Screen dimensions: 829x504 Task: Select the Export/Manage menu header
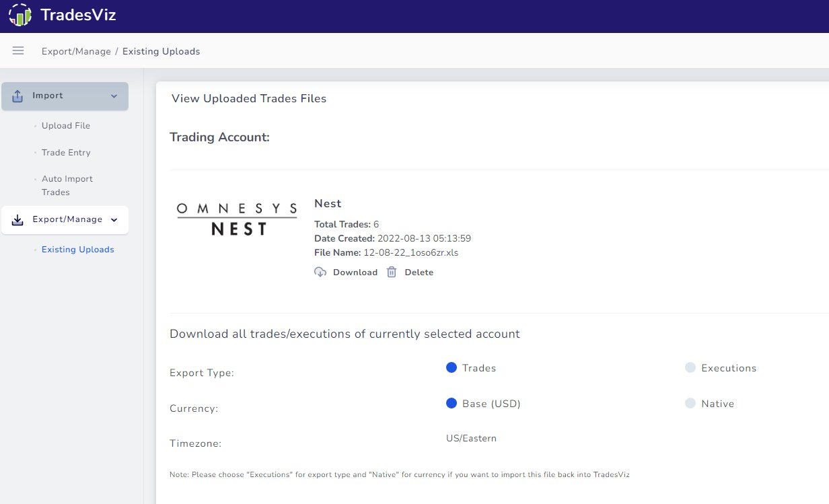(x=65, y=220)
